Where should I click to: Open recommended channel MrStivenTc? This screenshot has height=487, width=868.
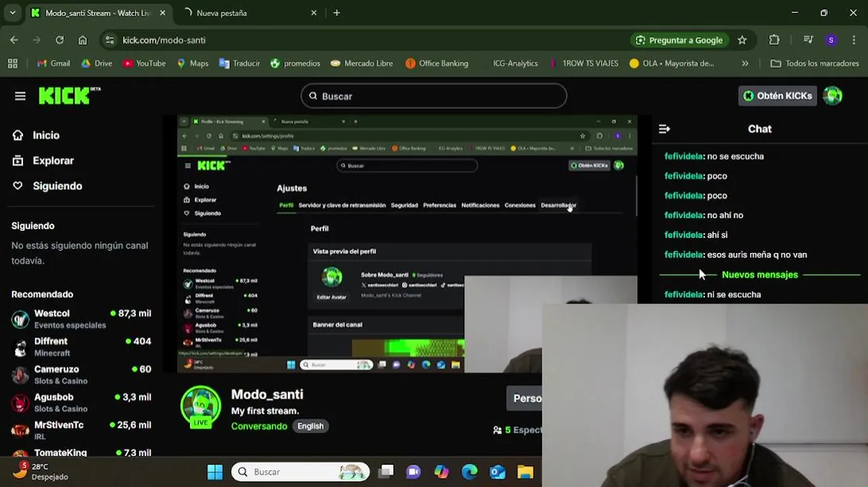pos(81,430)
